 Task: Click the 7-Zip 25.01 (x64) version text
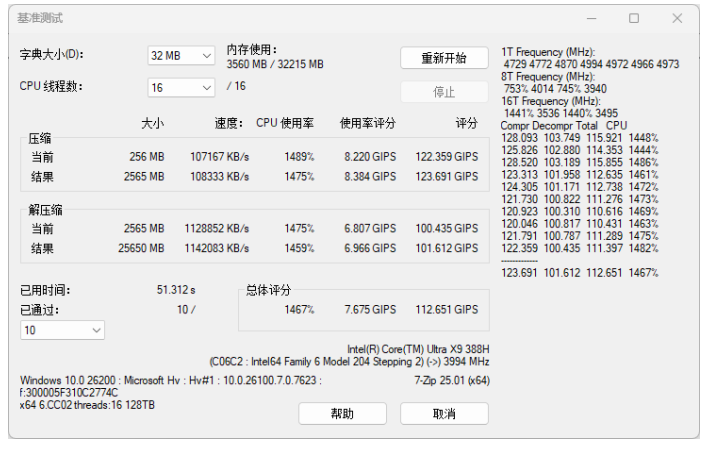(450, 381)
